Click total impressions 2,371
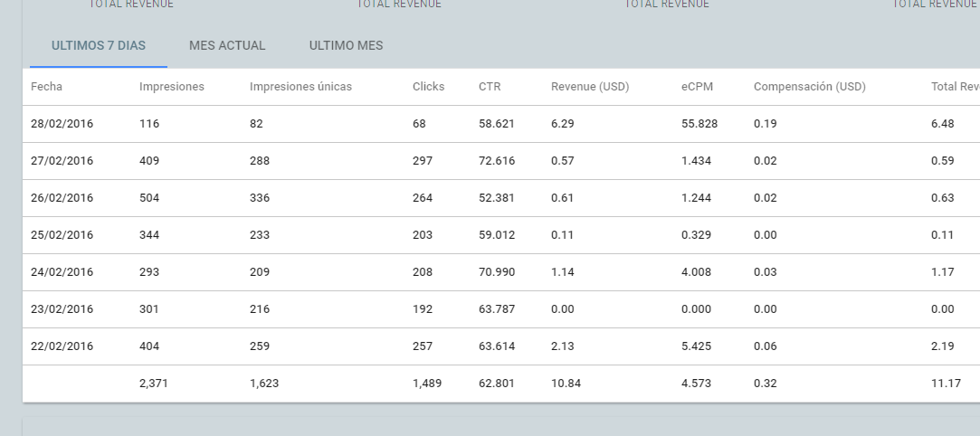Screen dimensions: 980x436 (x=153, y=383)
